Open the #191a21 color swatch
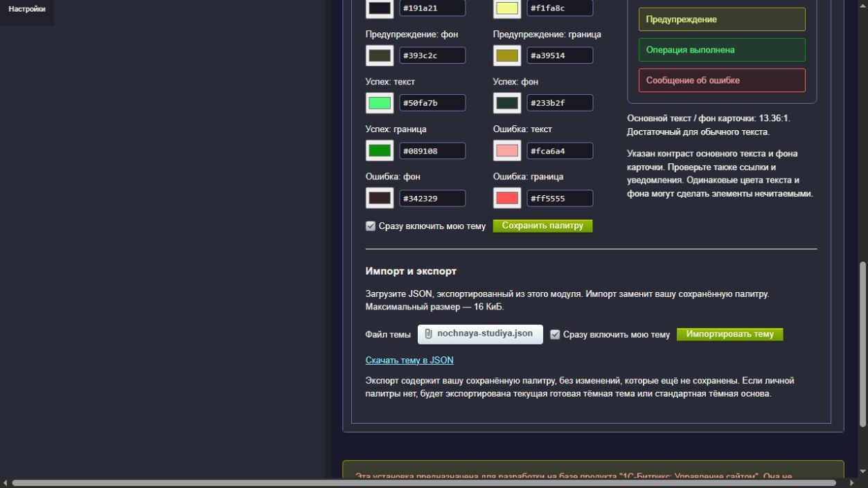Image resolution: width=868 pixels, height=488 pixels. pyautogui.click(x=380, y=8)
